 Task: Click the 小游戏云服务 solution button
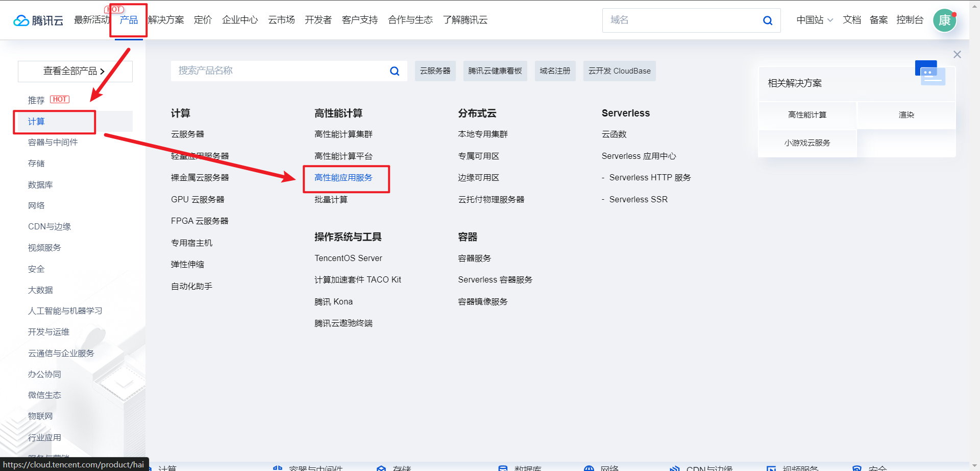[x=806, y=143]
